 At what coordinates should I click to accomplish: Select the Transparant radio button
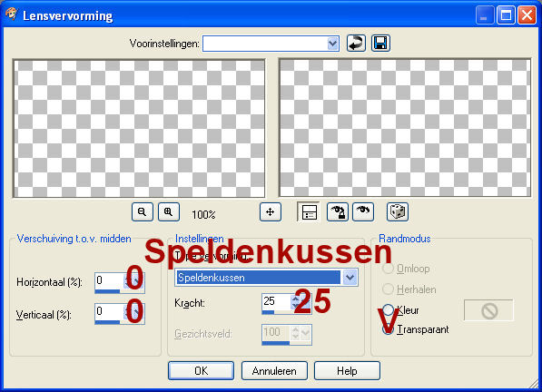click(x=389, y=329)
